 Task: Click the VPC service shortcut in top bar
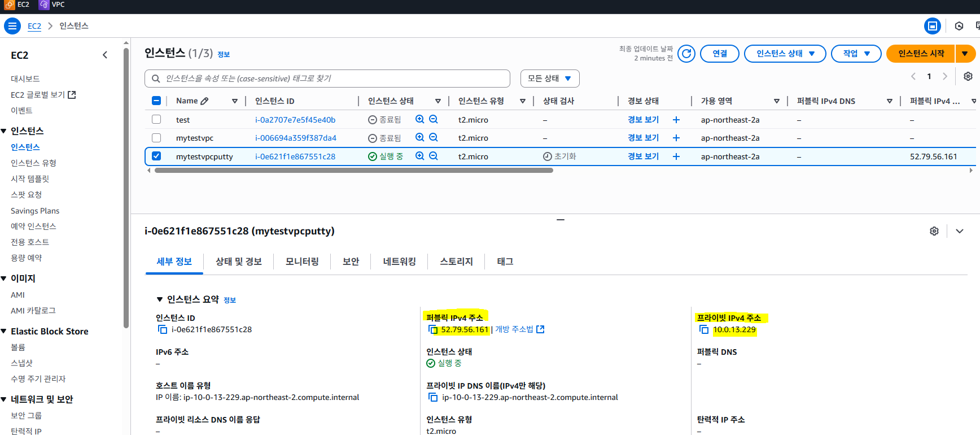pyautogui.click(x=52, y=5)
